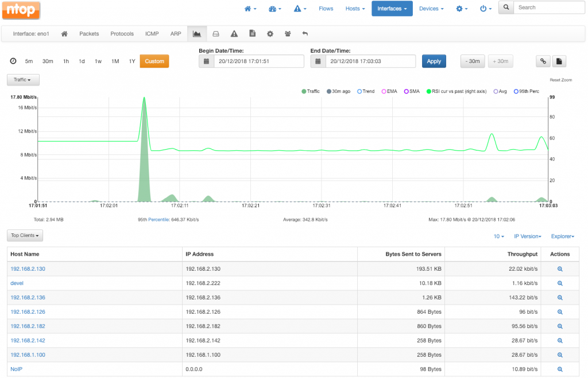Click the End Date/Time input field

[370, 61]
